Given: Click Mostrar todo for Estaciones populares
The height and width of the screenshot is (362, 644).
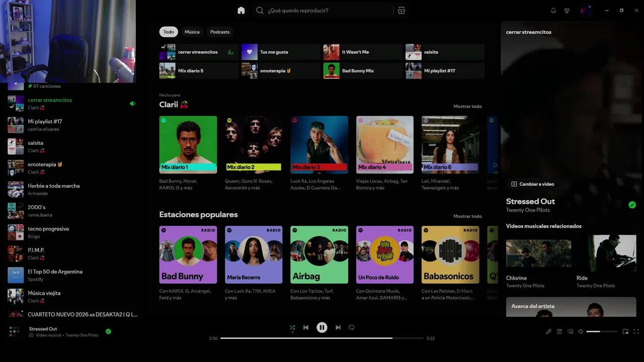Looking at the screenshot, I should point(467,216).
